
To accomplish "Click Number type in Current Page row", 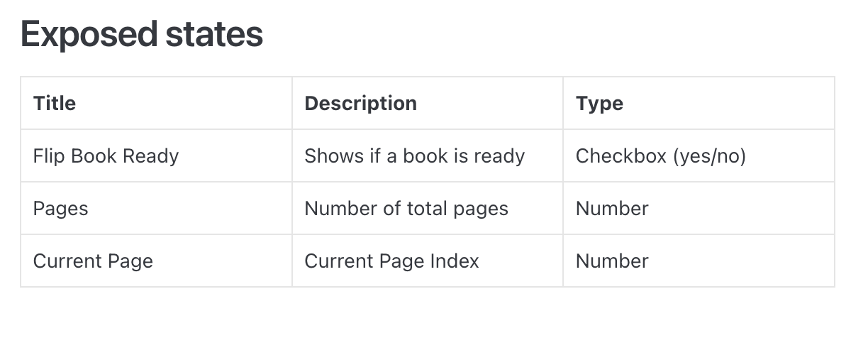I will coord(612,261).
